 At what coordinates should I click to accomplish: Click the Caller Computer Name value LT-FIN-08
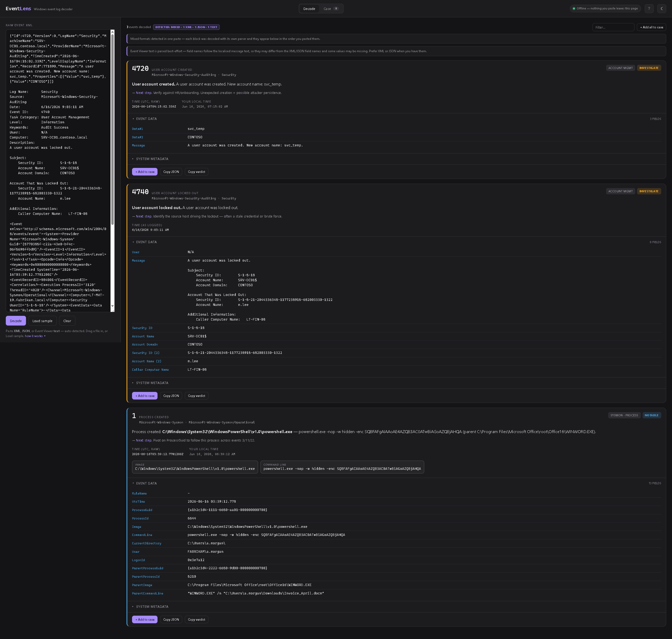pyautogui.click(x=197, y=370)
